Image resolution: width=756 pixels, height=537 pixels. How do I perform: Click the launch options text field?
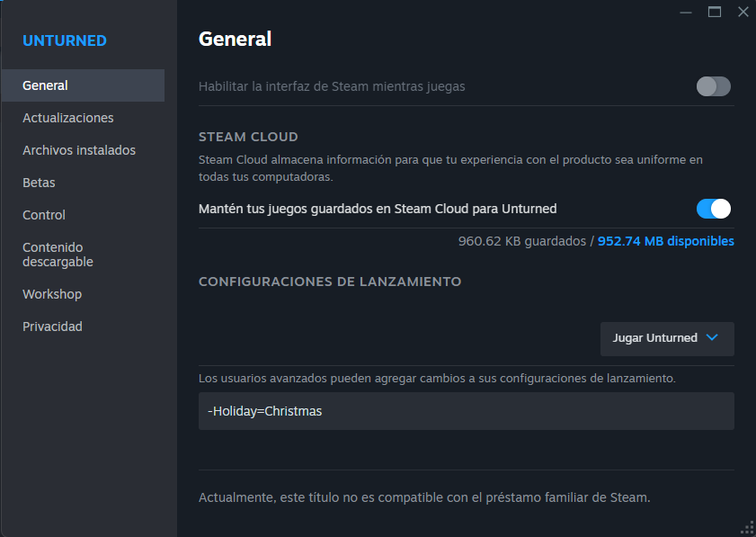(466, 411)
